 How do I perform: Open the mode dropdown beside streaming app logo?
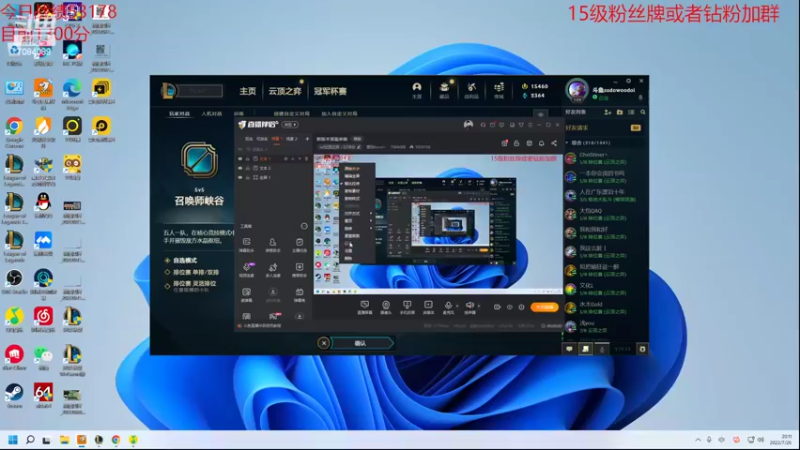click(x=290, y=124)
